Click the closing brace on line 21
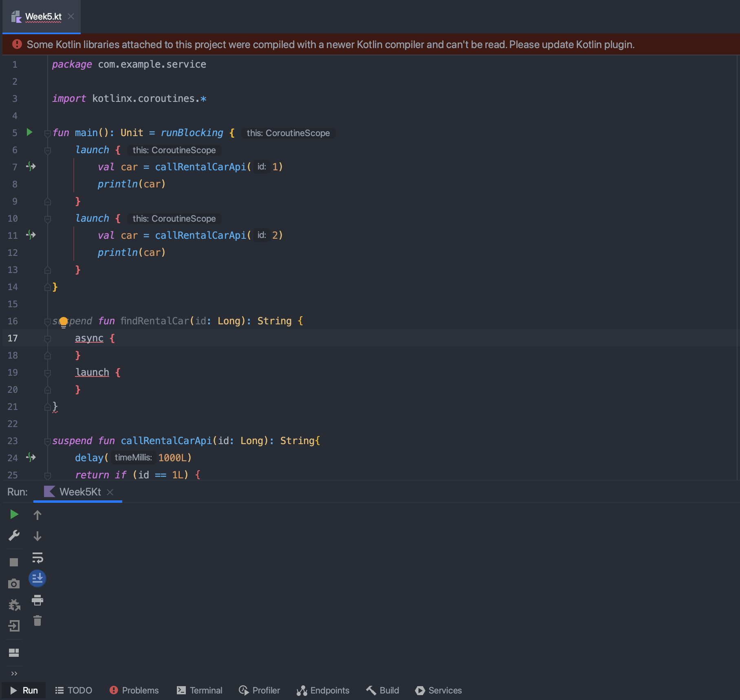This screenshot has height=700, width=740. click(55, 407)
